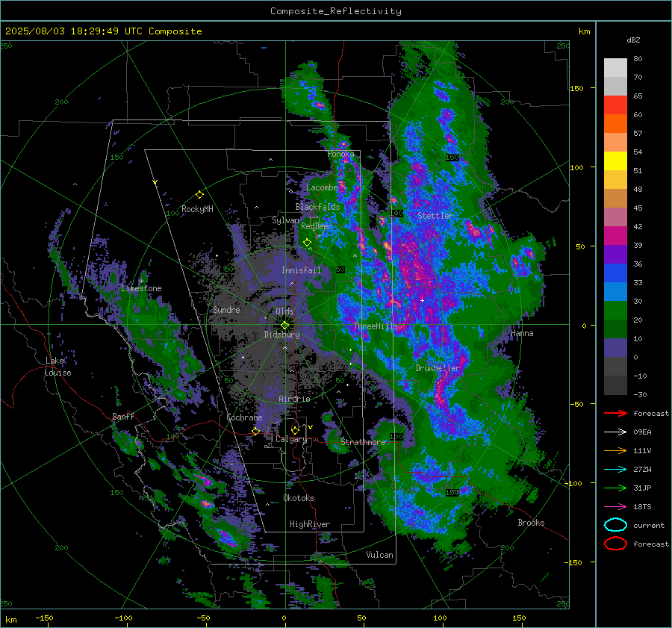The height and width of the screenshot is (628, 672).
Task: Click the cyan current ellipse icon
Action: point(615,525)
